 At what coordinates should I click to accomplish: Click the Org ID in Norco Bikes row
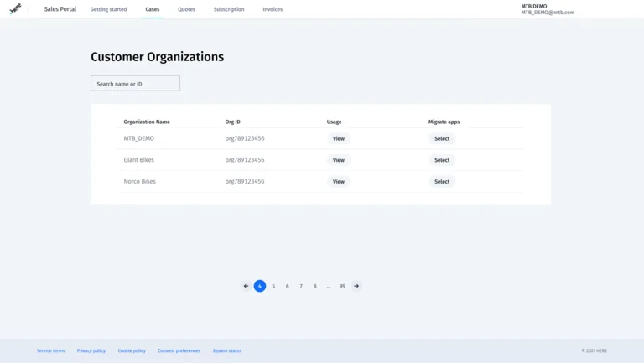click(245, 181)
